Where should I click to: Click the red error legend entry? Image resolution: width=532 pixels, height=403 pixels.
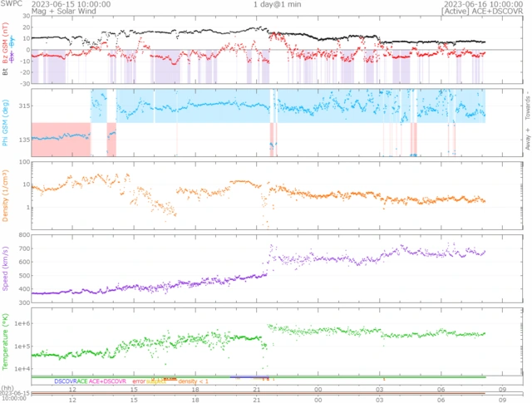pyautogui.click(x=139, y=381)
